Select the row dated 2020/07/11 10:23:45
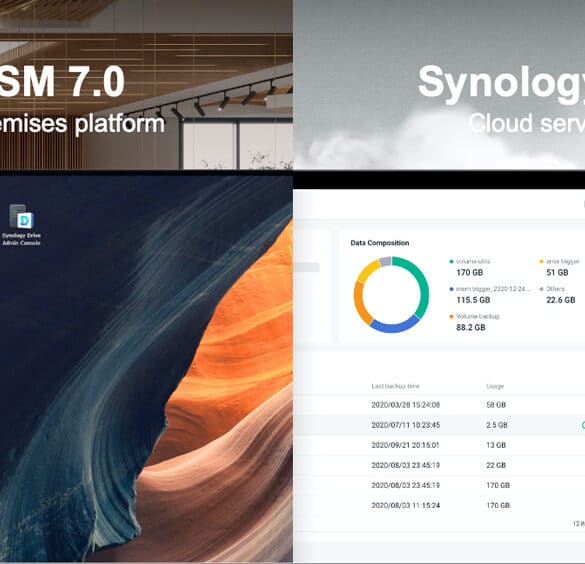The image size is (585, 564). pos(439,425)
